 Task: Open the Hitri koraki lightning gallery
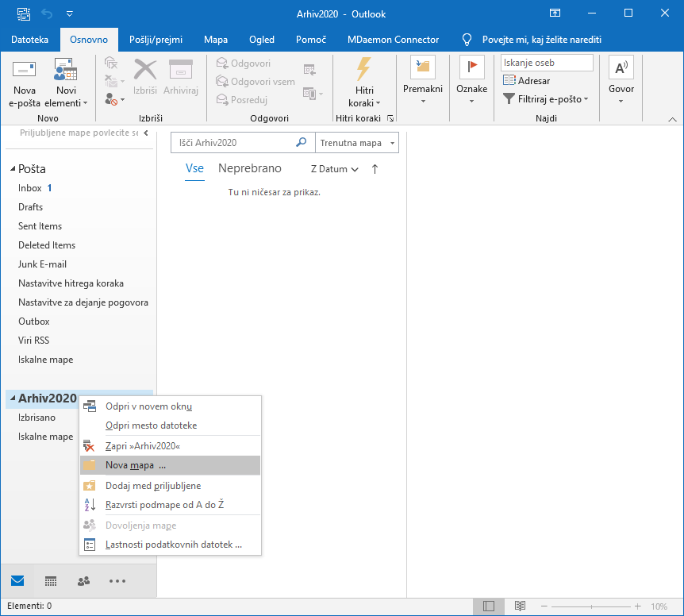364,83
